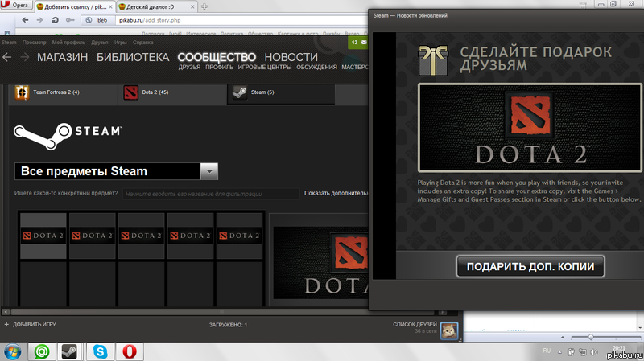Image resolution: width=644 pixels, height=361 pixels.
Task: Click the 'Показать дополнительные' link
Action: pyautogui.click(x=336, y=194)
